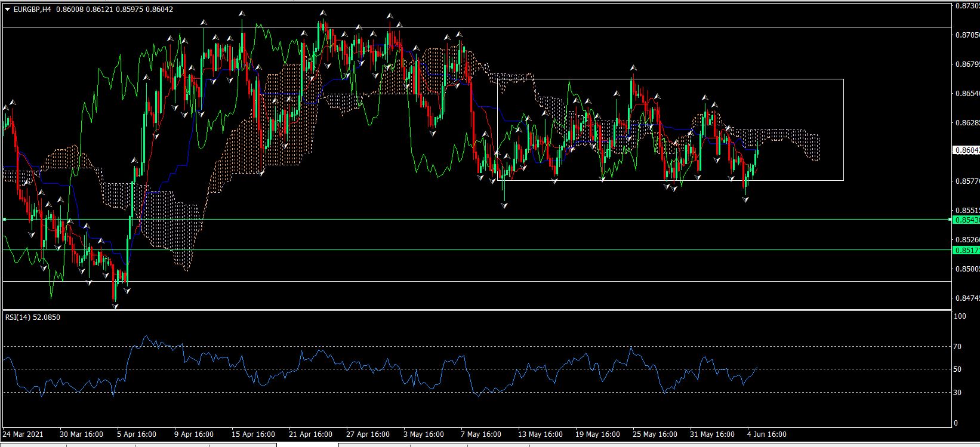Viewport: 980px width, 447px height.
Task: Click the down fractal arrow below 7 May low
Action: point(505,205)
